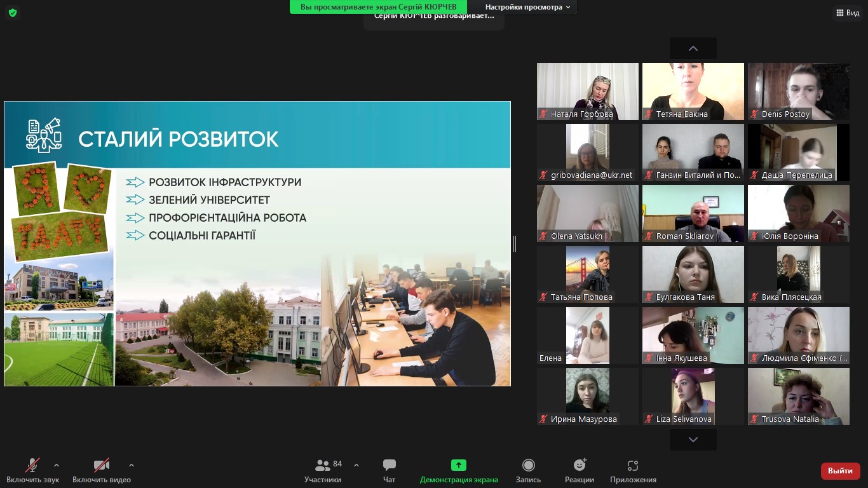Viewport: 868px width, 488px height.
Task: Select Наталя Горбова's video tile
Action: (588, 91)
